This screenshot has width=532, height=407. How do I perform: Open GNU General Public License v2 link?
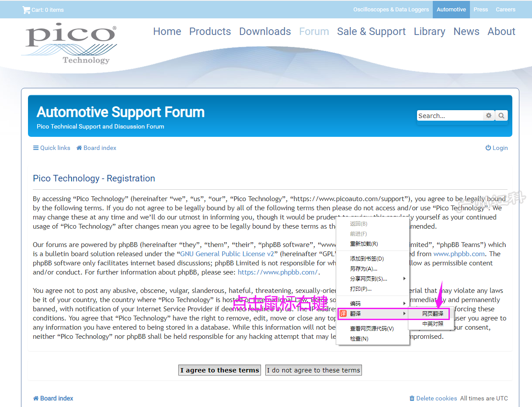227,254
